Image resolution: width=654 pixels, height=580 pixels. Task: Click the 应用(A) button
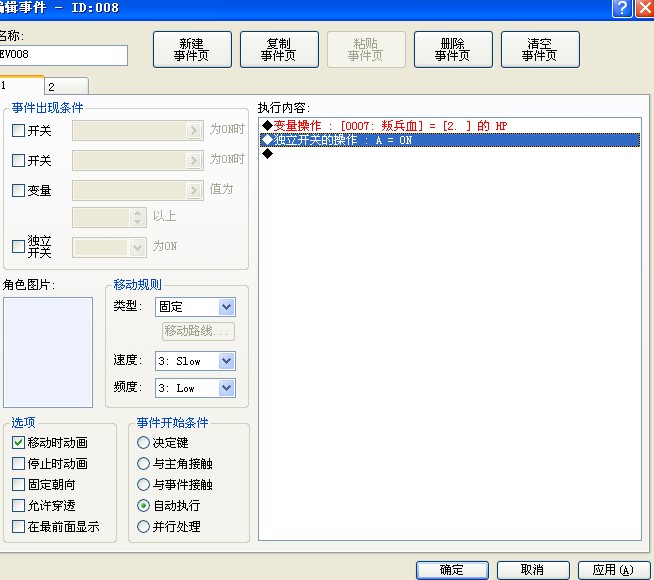tap(614, 570)
